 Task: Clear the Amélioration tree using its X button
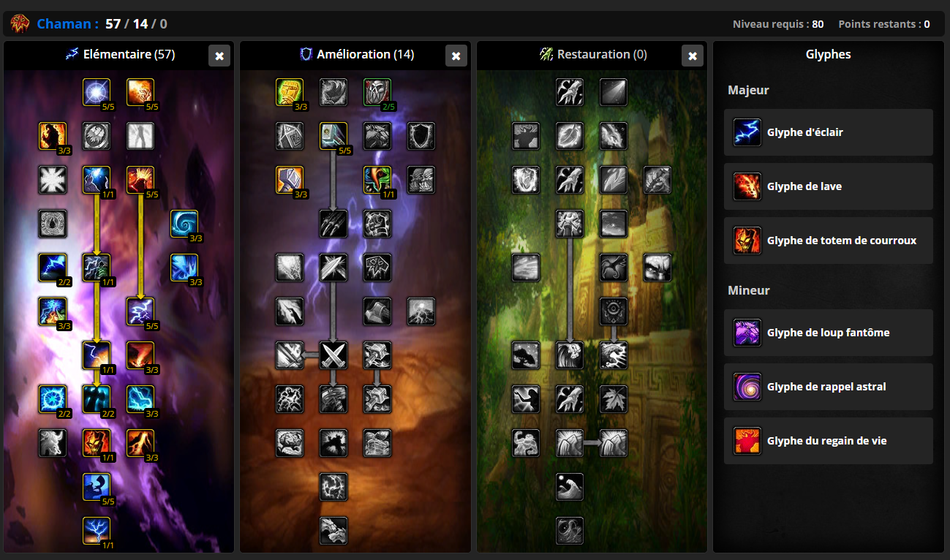click(x=456, y=56)
